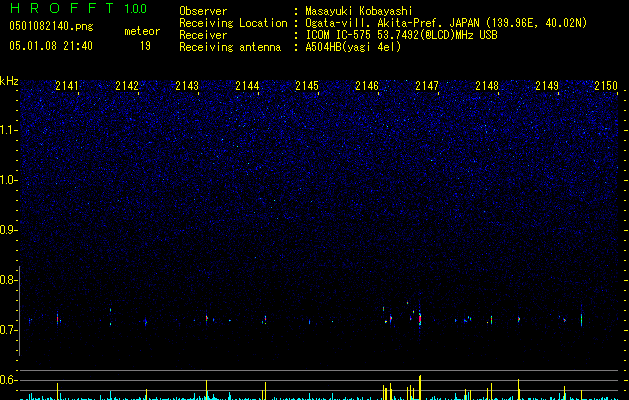
Task: Click the time axis label "2147"
Action: coord(427,86)
